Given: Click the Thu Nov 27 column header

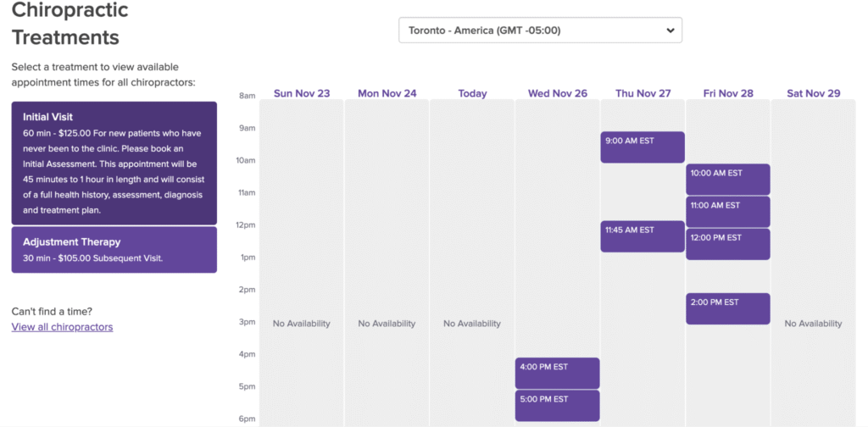Looking at the screenshot, I should [643, 93].
